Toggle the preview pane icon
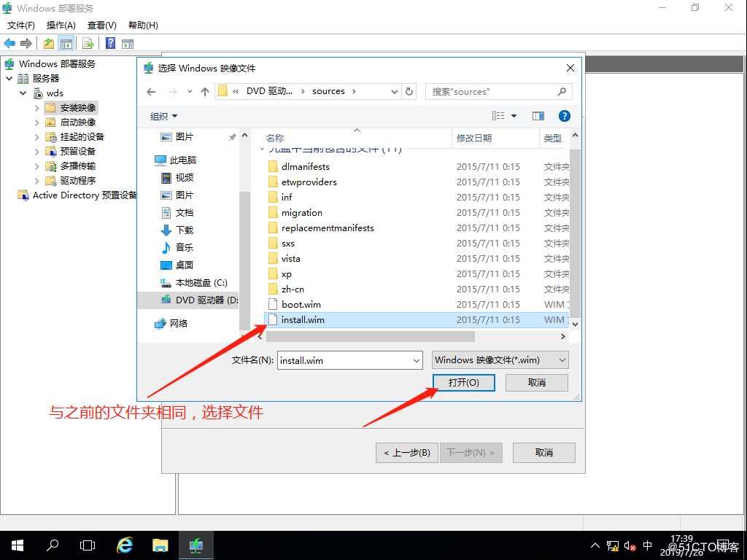 [538, 116]
